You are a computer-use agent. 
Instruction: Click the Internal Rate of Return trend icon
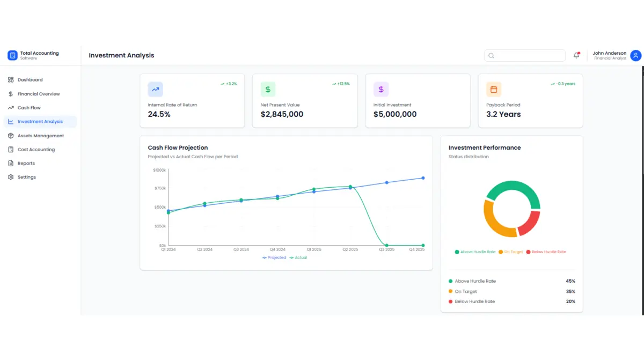tap(155, 90)
